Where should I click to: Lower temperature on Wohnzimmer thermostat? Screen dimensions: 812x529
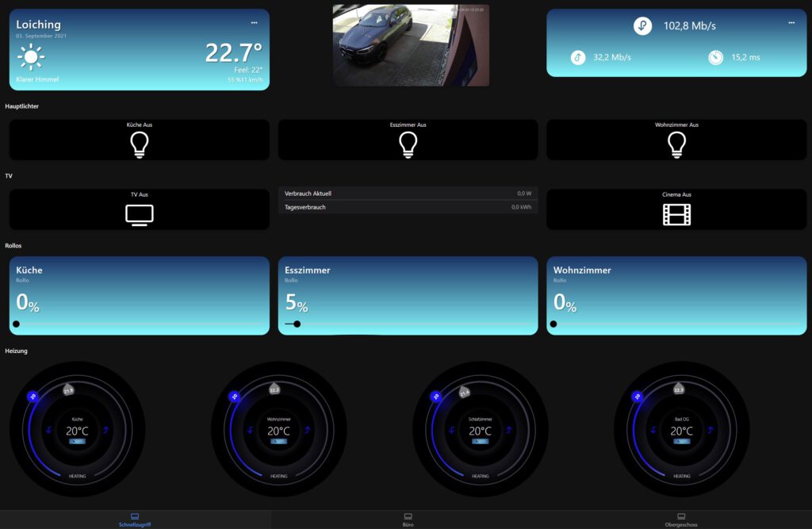[251, 430]
